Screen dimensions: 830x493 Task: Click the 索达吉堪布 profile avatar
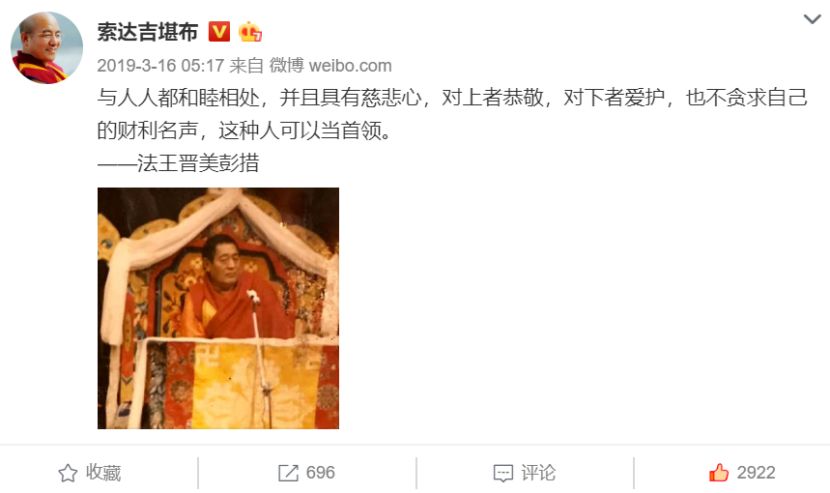[47, 48]
